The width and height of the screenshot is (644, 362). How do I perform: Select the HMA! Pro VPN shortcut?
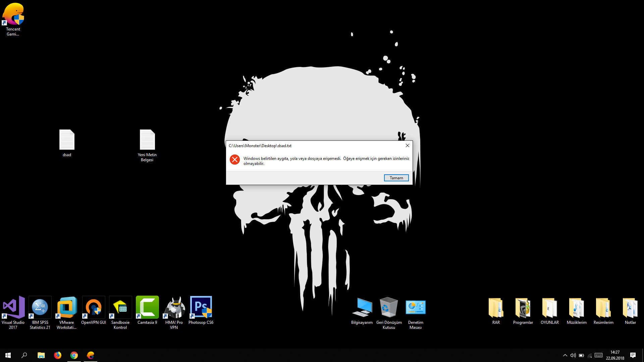(x=174, y=312)
